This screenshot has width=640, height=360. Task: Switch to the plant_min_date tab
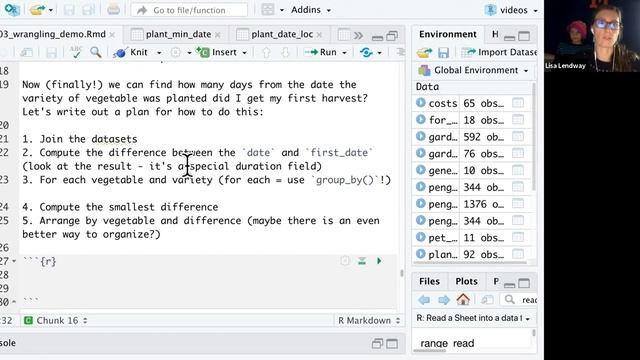pyautogui.click(x=178, y=34)
